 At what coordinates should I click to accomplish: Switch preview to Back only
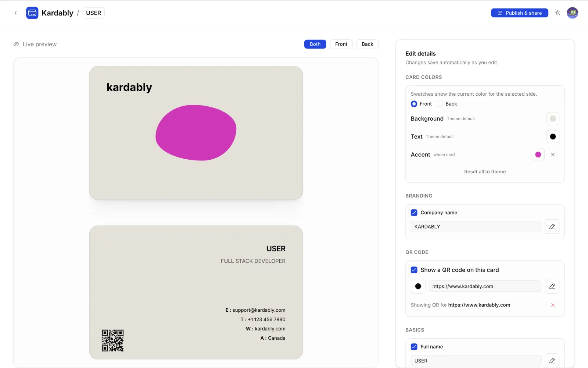367,44
